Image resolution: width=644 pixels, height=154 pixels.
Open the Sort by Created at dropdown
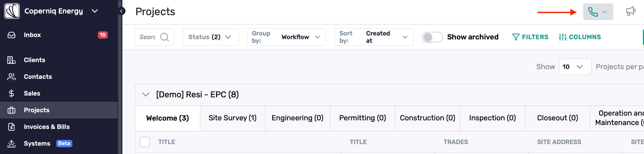pos(374,37)
